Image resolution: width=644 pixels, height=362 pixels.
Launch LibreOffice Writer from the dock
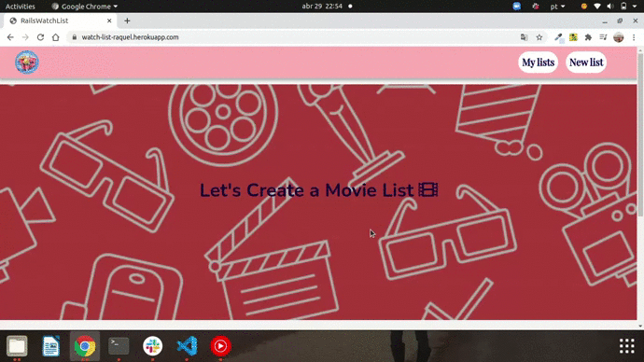(x=51, y=346)
